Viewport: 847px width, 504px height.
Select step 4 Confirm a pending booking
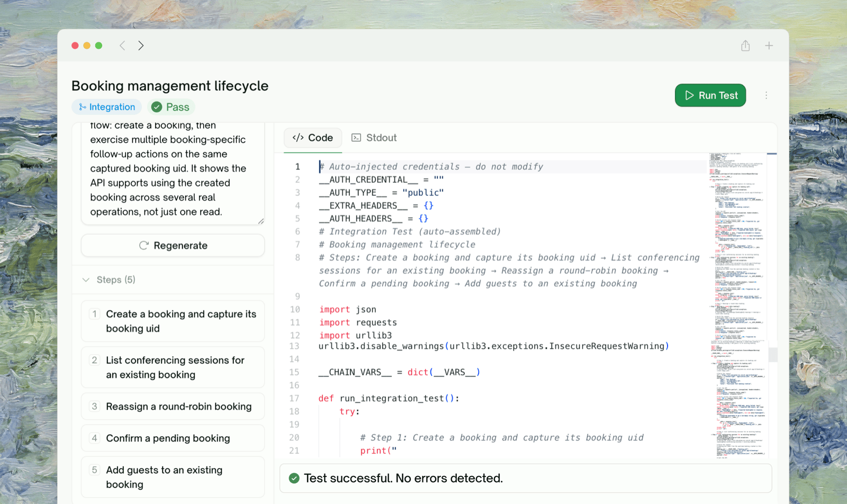tap(173, 438)
